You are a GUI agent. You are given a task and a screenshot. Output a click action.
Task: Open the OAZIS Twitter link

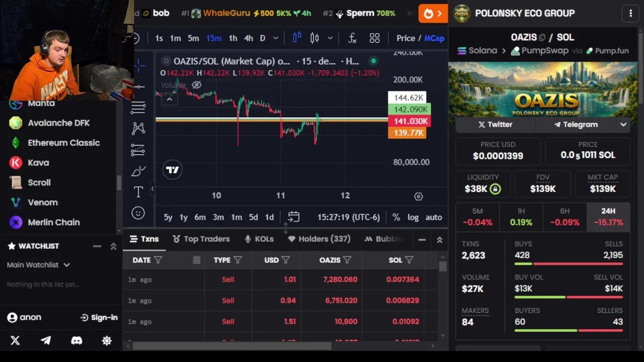click(495, 125)
